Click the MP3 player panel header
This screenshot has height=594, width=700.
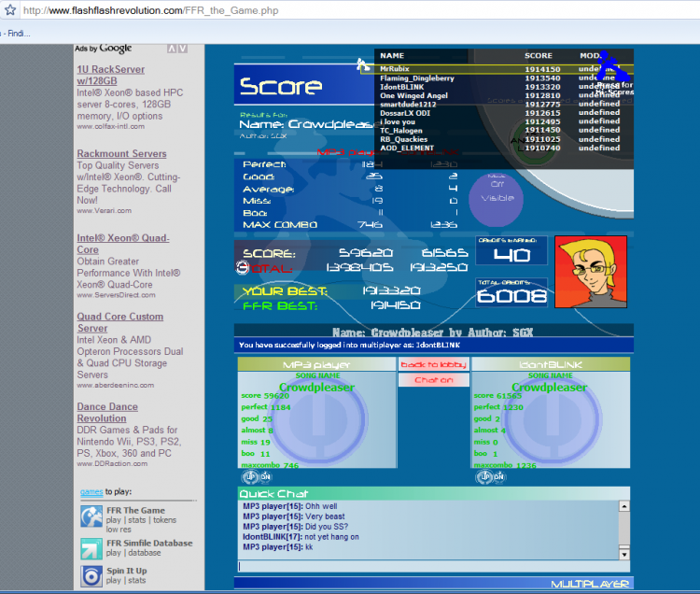point(317,364)
